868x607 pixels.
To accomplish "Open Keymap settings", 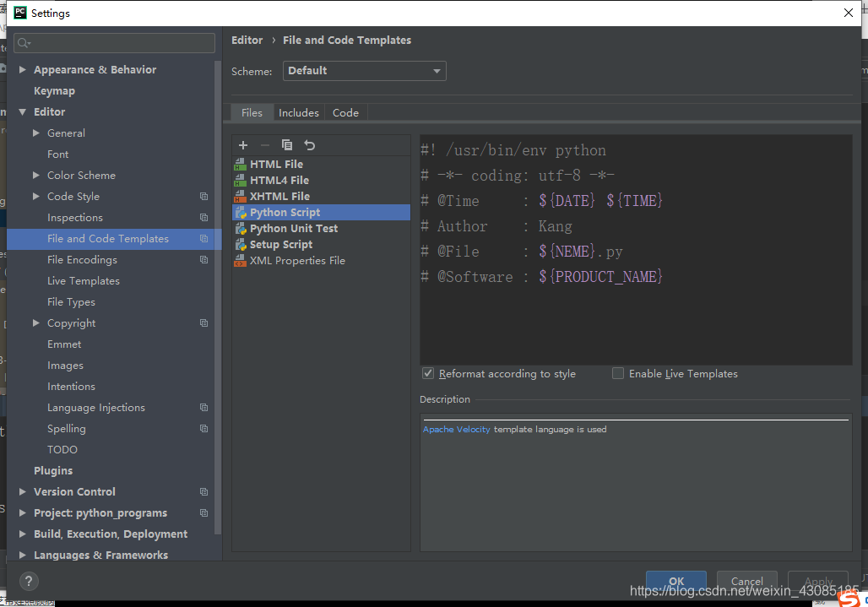I will 54,90.
